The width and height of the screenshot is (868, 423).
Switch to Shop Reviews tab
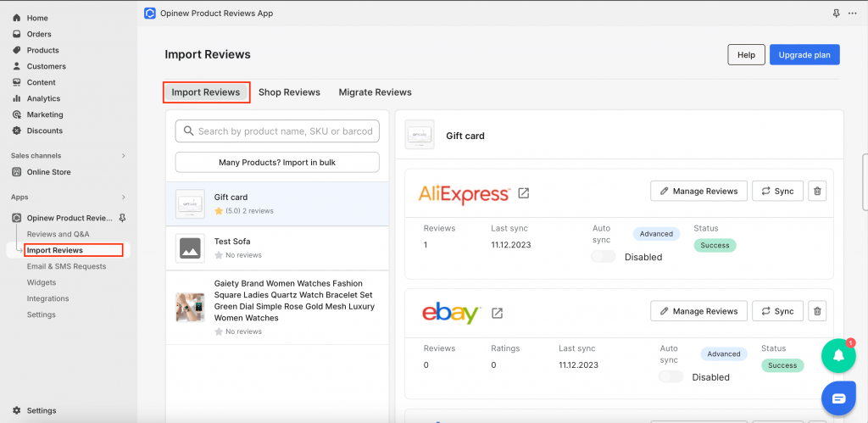[290, 92]
